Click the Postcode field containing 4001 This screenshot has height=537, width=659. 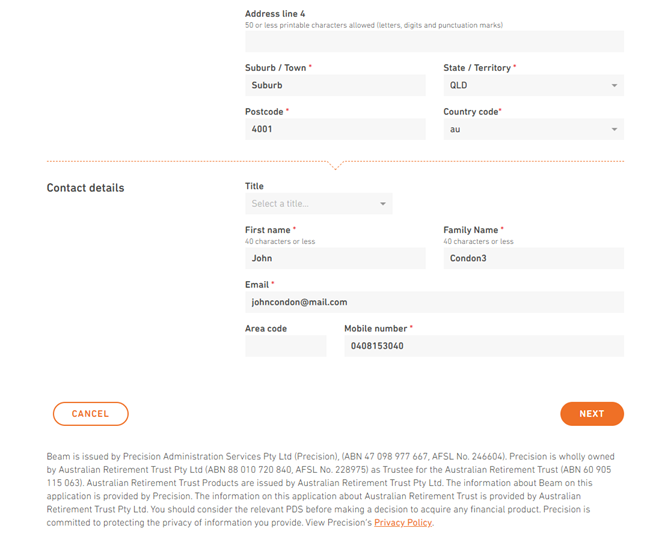335,129
